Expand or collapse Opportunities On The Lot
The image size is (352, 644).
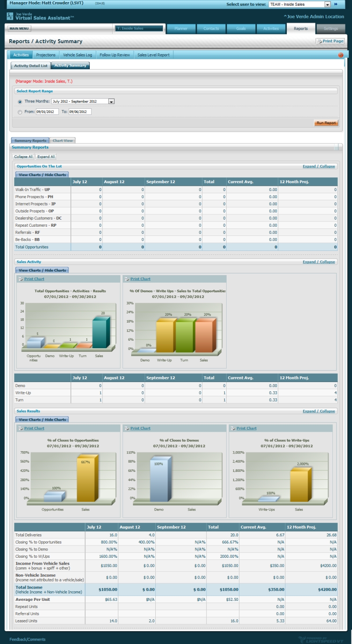point(319,166)
